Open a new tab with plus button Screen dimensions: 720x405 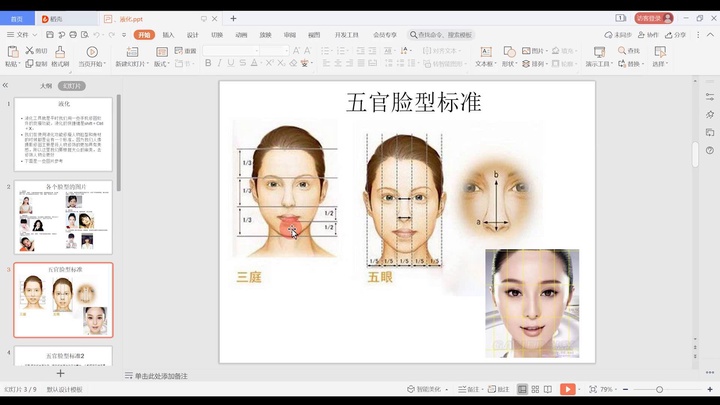233,18
